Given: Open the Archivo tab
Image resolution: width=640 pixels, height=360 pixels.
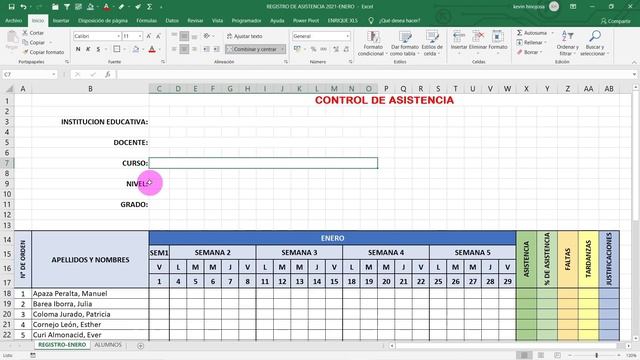Looking at the screenshot, I should point(13,20).
